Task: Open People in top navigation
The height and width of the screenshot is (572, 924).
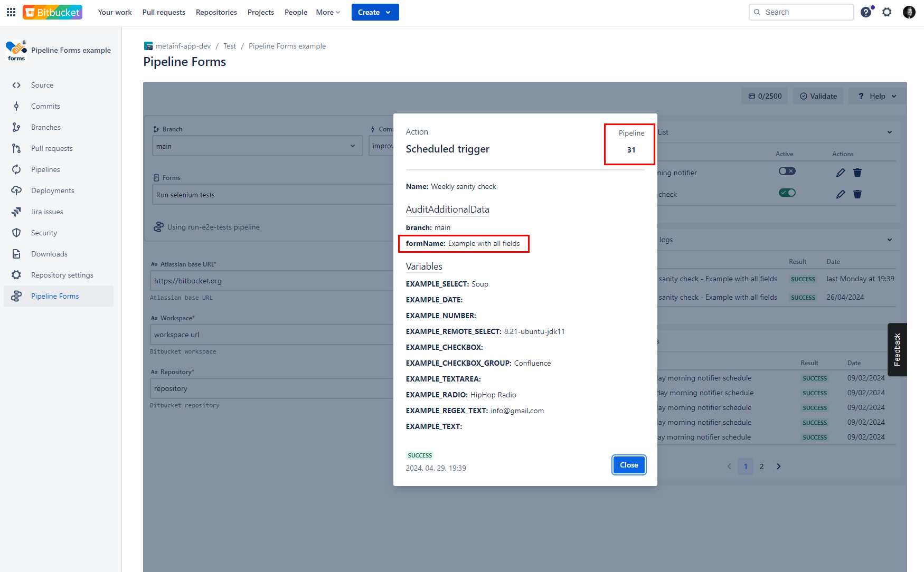Action: [296, 12]
